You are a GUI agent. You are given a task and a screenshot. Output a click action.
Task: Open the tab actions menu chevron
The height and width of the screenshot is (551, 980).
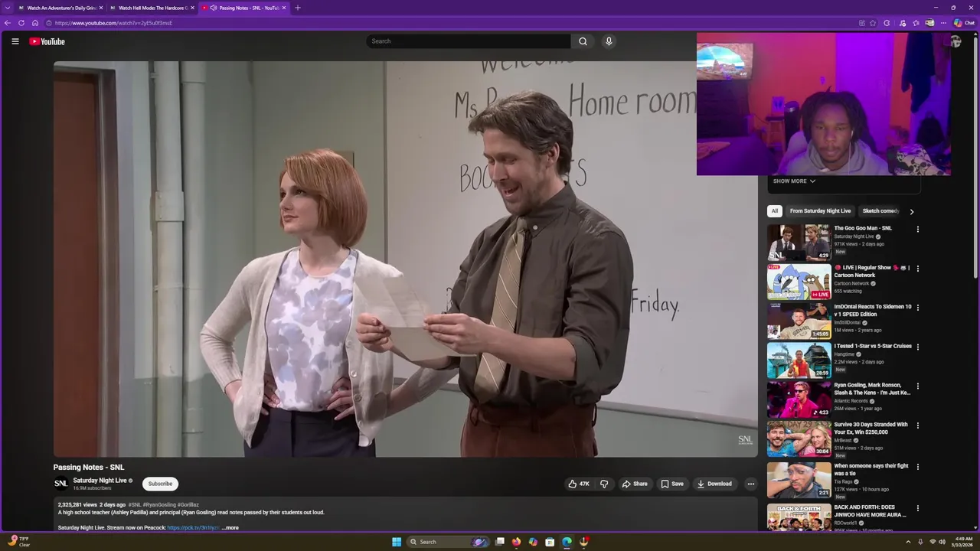pyautogui.click(x=7, y=8)
